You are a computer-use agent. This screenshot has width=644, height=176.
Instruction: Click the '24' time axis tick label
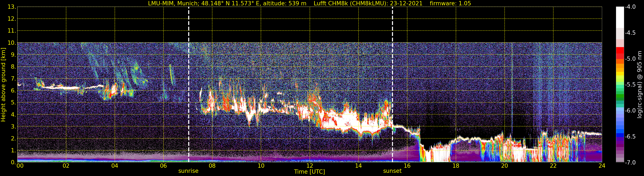click(x=602, y=166)
